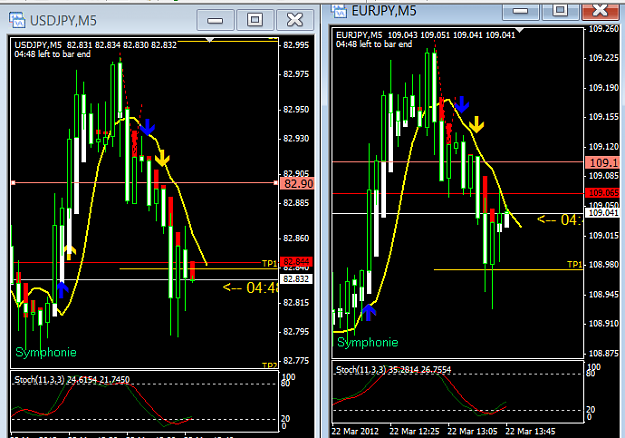Click the yellow countdown timer text on EURJPY chart
625x438 pixels.
click(x=560, y=220)
